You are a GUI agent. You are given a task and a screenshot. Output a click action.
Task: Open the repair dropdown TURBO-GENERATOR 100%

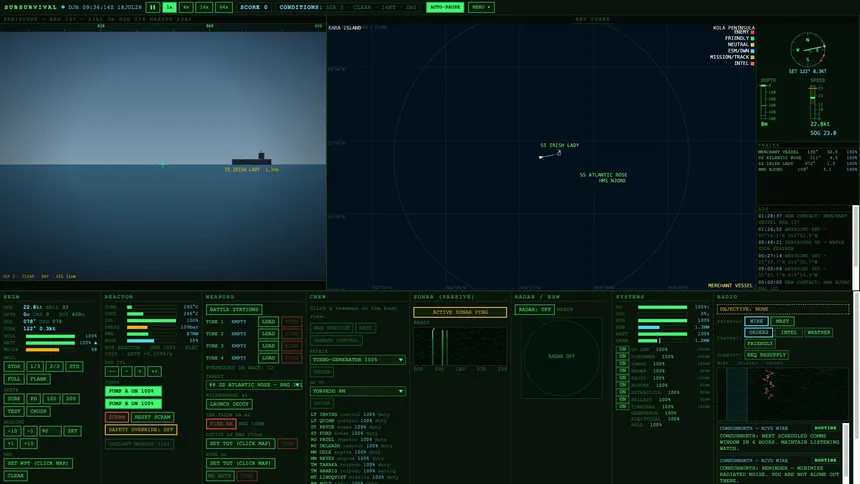point(358,359)
